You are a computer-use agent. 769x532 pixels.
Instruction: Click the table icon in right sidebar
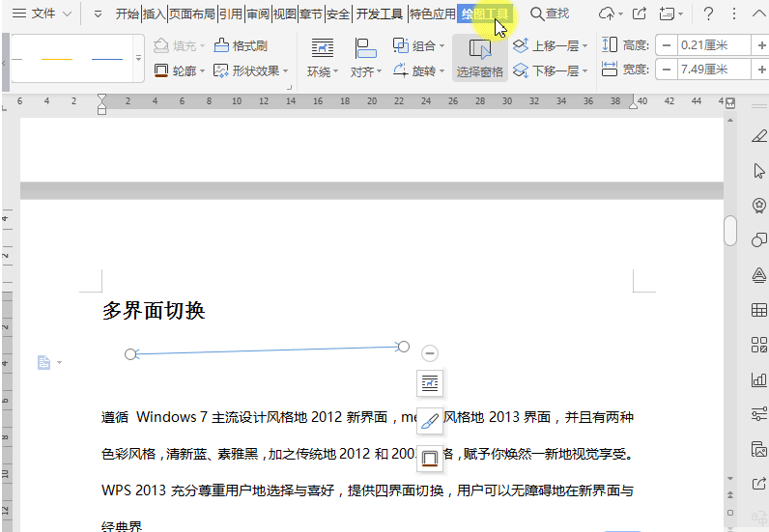pyautogui.click(x=759, y=309)
